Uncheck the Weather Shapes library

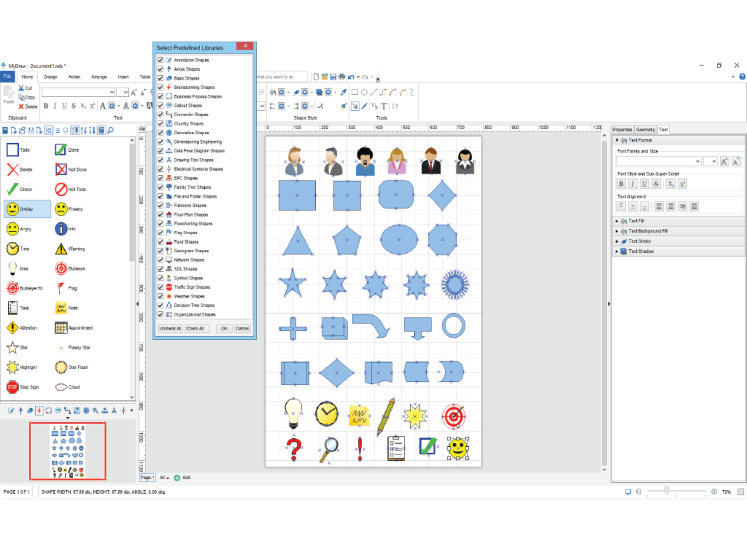coord(161,296)
